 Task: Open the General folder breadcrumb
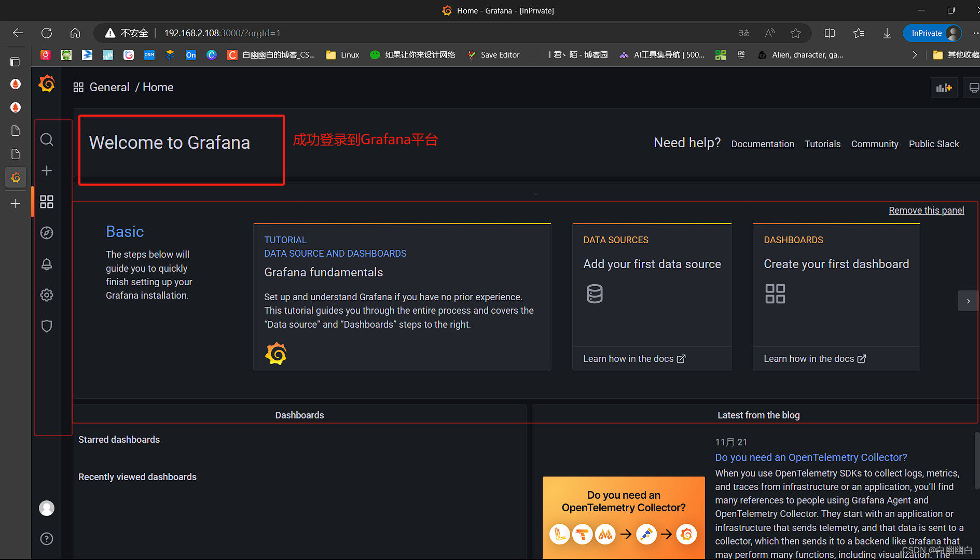[x=109, y=87]
